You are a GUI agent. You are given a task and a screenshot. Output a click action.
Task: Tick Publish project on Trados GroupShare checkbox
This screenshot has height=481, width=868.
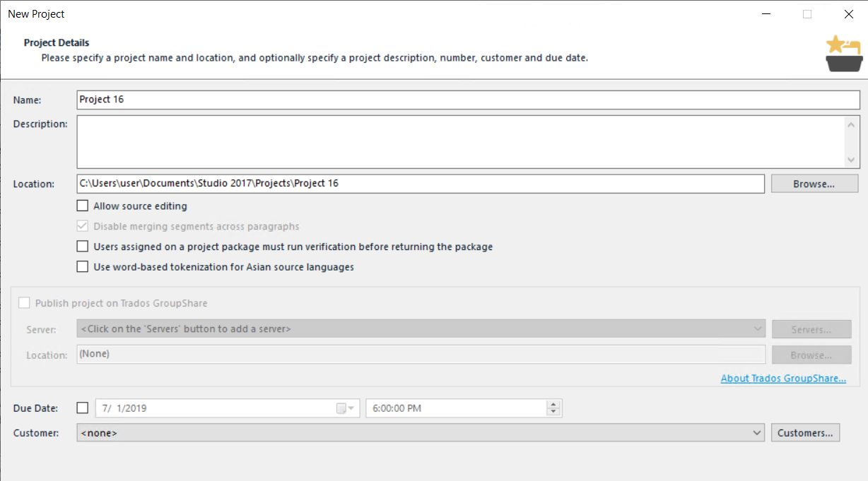[25, 303]
